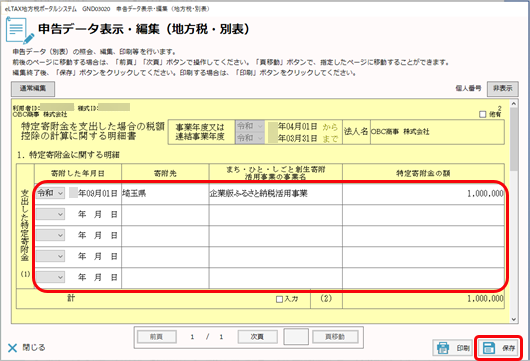The width and height of the screenshot is (530, 361).
Task: Click the third row 事業名 empty cell
Action: point(275,236)
